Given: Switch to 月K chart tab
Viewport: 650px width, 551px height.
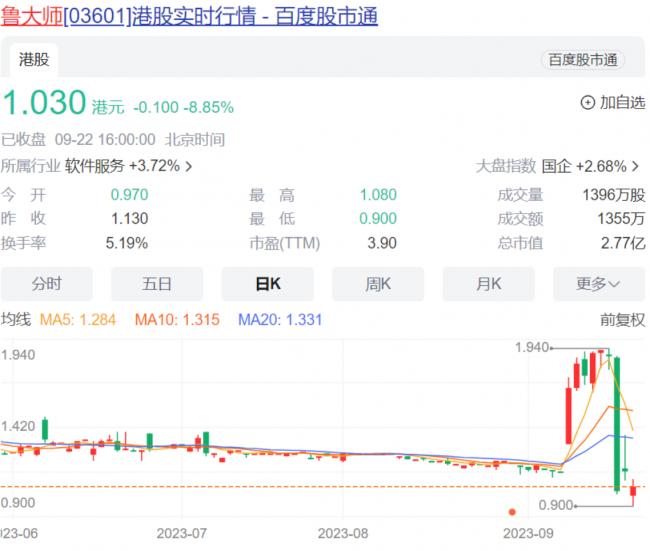Looking at the screenshot, I should (x=489, y=284).
